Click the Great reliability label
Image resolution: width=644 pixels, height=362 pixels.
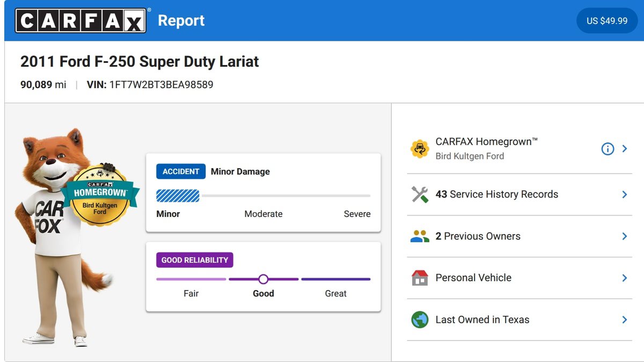(x=336, y=293)
